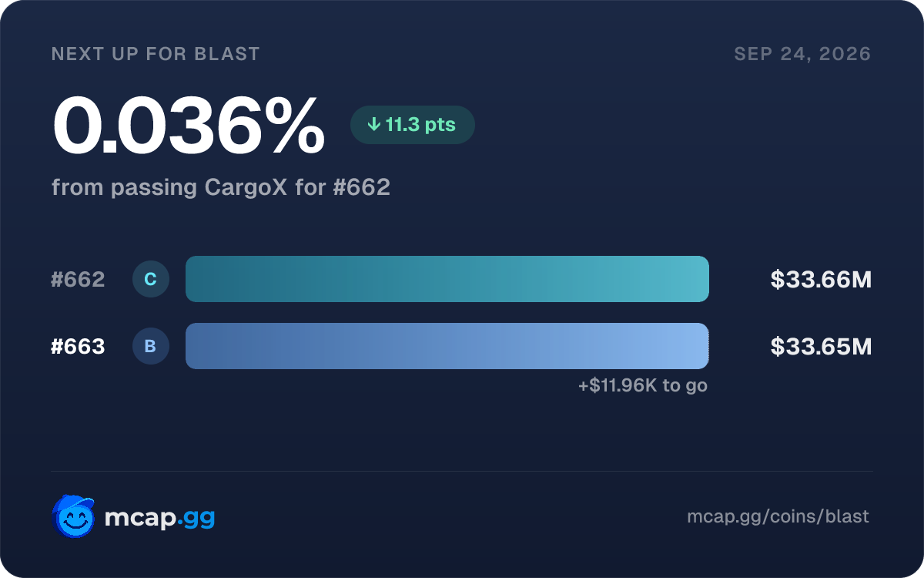
Task: Click the blue Blast market cap bar
Action: click(447, 346)
